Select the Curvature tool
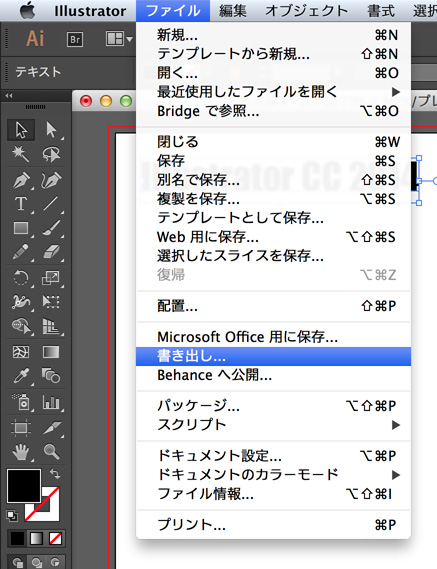The width and height of the screenshot is (437, 569). (51, 180)
